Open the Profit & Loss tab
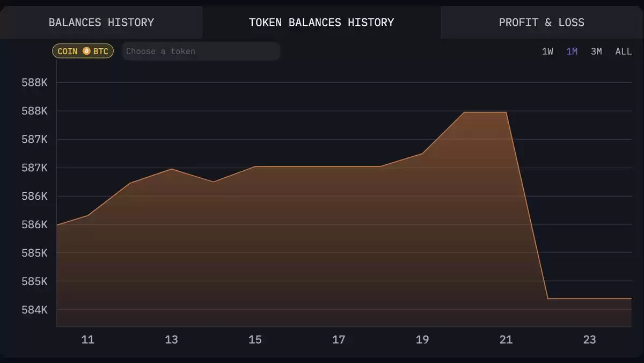This screenshot has width=644, height=363. pyautogui.click(x=541, y=23)
